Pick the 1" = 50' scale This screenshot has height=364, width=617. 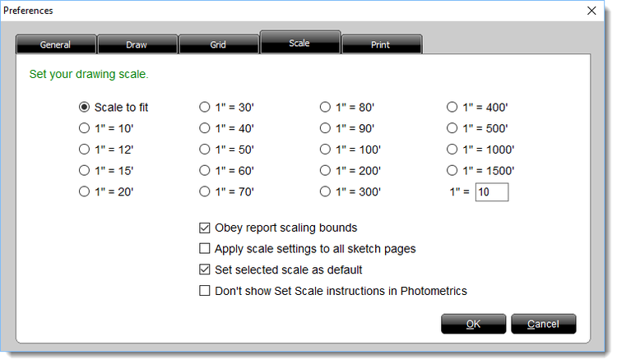(x=205, y=150)
